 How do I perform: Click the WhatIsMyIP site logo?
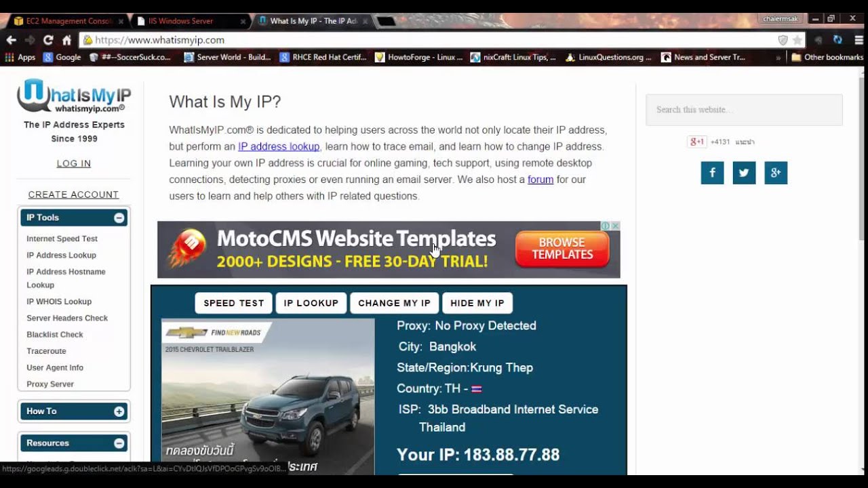pyautogui.click(x=74, y=96)
